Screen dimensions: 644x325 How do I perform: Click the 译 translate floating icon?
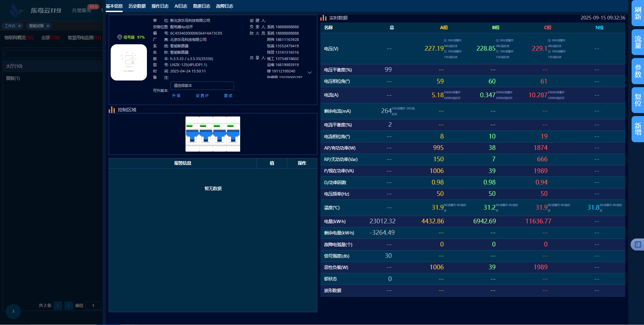(x=637, y=245)
